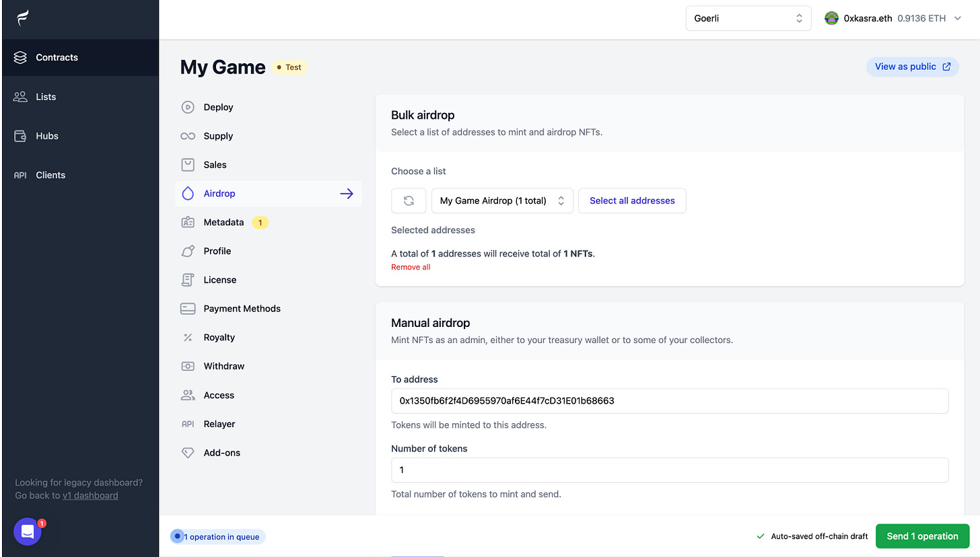Click the Access users icon
Image resolution: width=980 pixels, height=557 pixels.
pyautogui.click(x=188, y=396)
